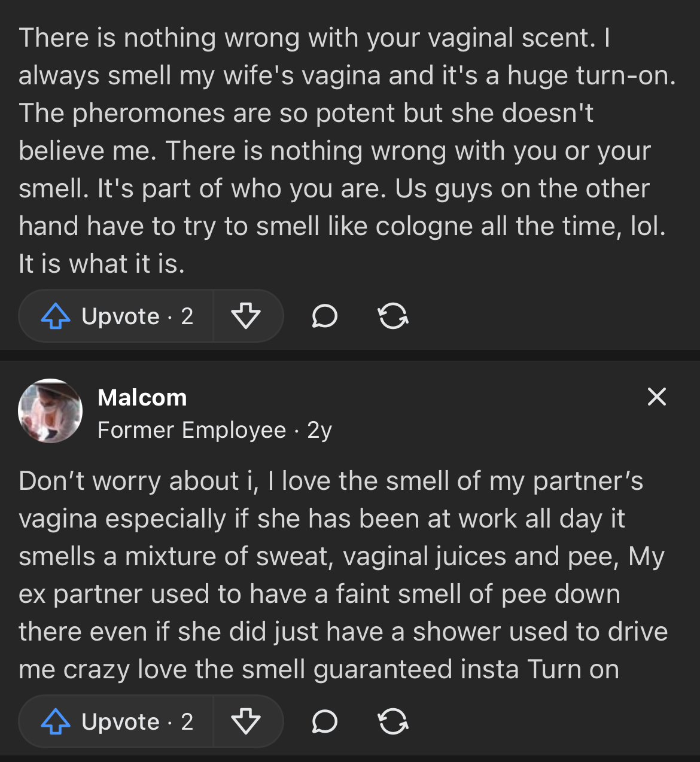Click the upvote count on Malcom's answer
Viewport: 700px width, 762px height.
[x=187, y=721]
